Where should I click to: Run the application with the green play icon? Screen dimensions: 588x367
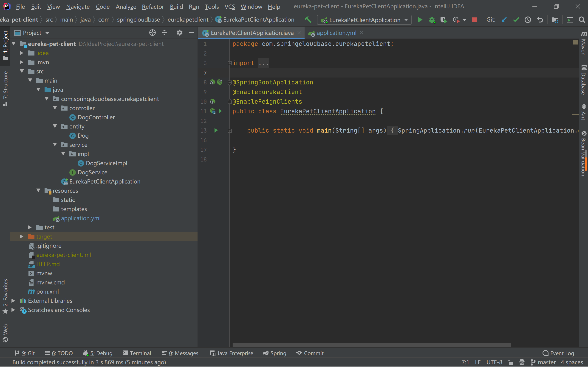[x=420, y=20]
